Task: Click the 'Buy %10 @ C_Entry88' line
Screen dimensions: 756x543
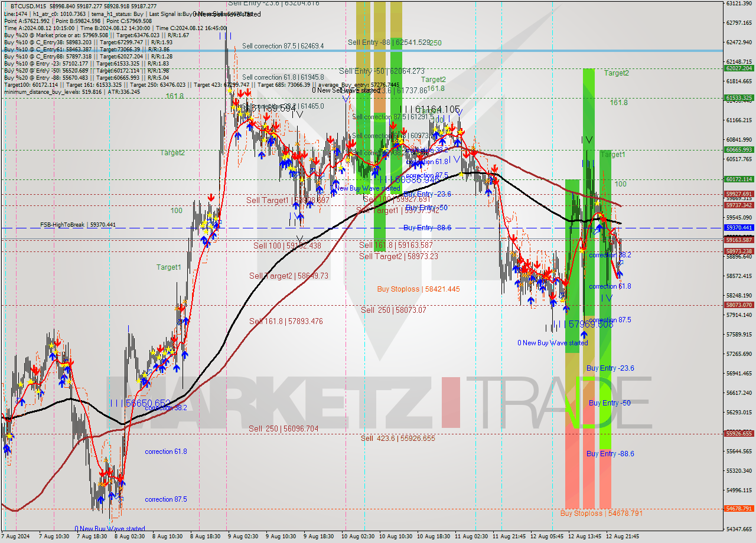Action: 87,56
